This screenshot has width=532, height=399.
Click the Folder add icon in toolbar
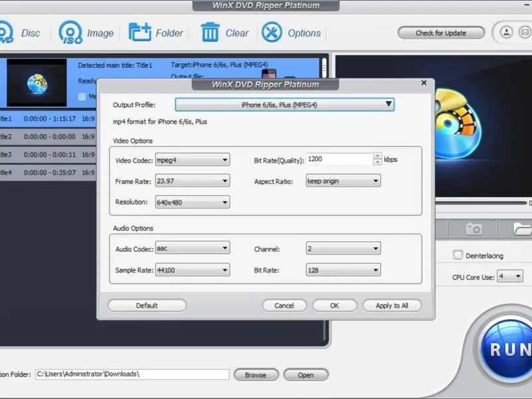(x=140, y=33)
